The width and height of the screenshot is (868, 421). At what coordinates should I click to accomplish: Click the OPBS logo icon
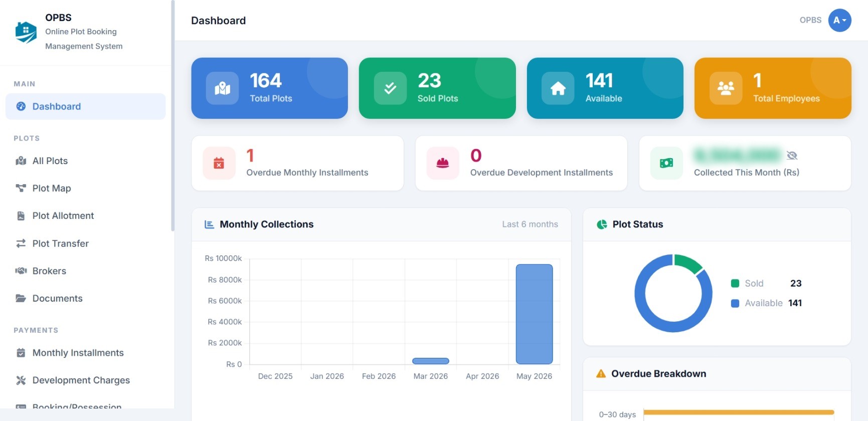click(26, 32)
